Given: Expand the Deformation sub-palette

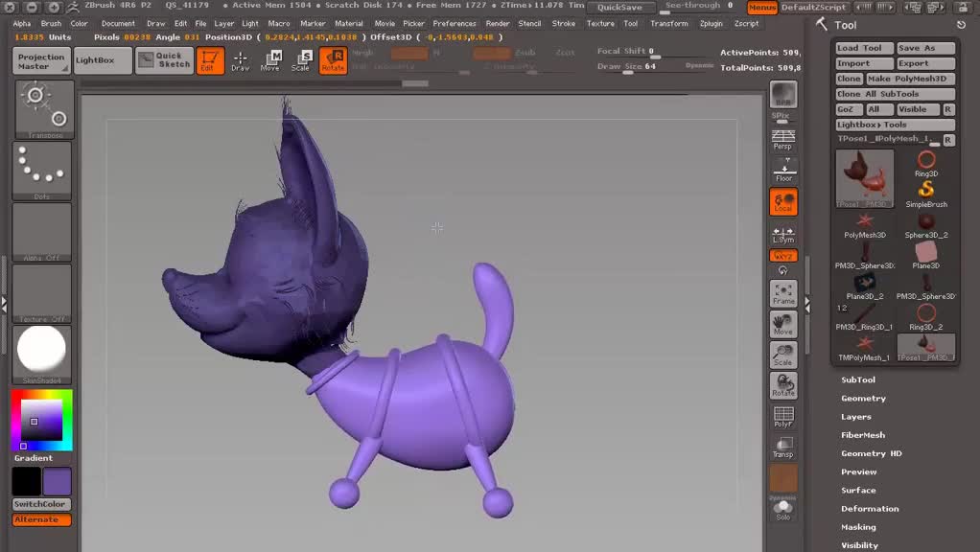Looking at the screenshot, I should pyautogui.click(x=870, y=509).
